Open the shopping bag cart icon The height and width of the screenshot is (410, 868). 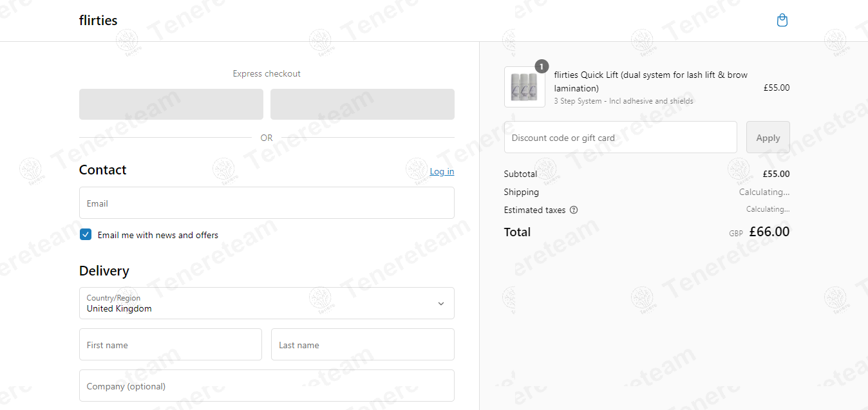782,21
